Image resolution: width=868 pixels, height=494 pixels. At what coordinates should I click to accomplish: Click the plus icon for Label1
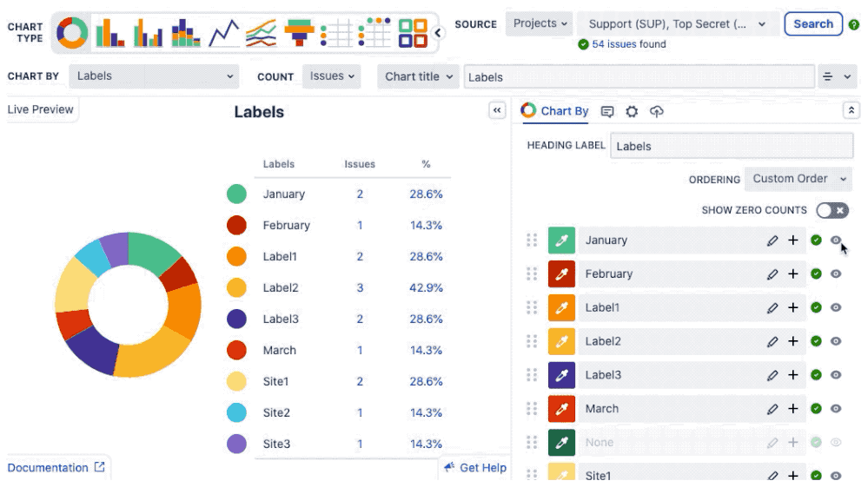(x=793, y=307)
